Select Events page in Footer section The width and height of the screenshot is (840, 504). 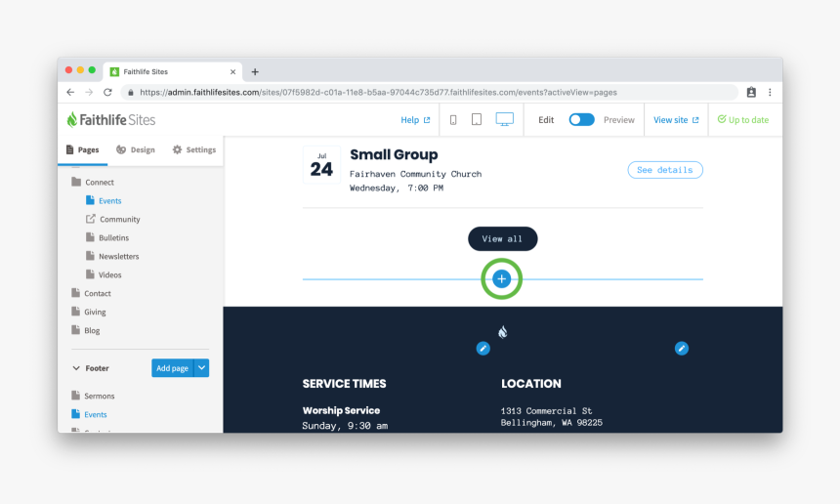point(96,414)
